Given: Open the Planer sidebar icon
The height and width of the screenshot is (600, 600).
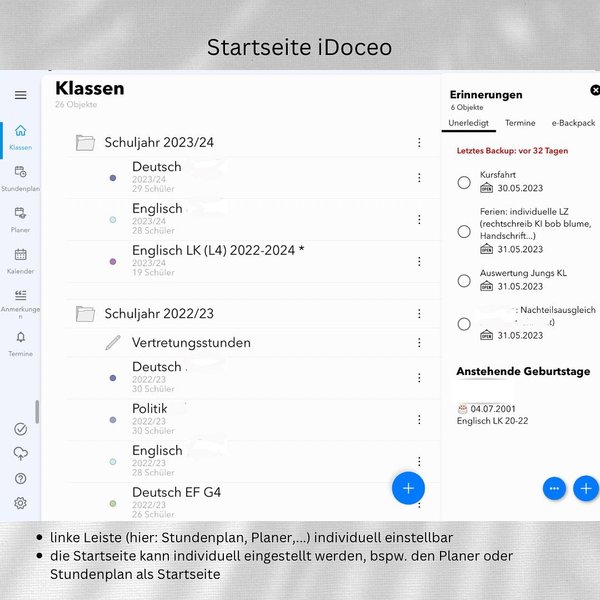Looking at the screenshot, I should (x=20, y=213).
